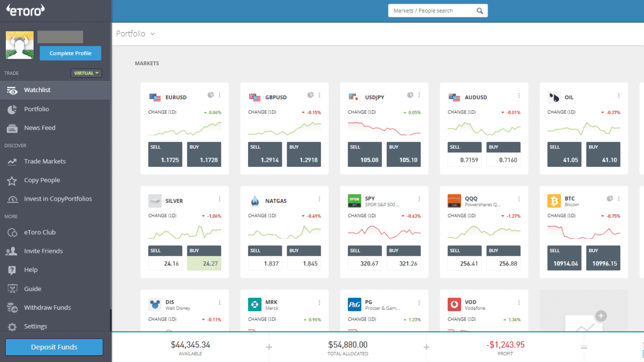Click the magnifier search icon
644x362 pixels.
point(480,11)
